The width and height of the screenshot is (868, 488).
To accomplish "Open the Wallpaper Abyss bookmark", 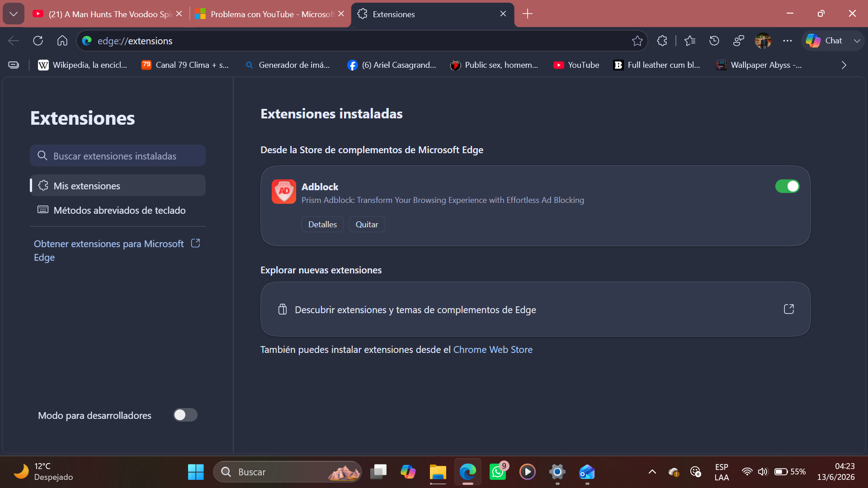I will point(759,65).
